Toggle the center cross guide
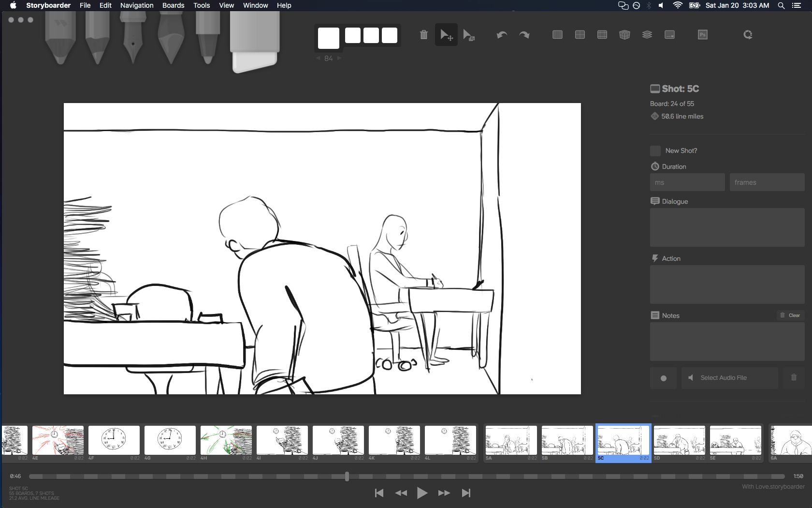Screen dimensions: 812x508 click(580, 35)
